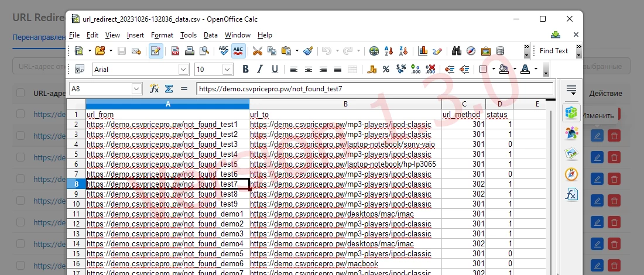
Task: Click the Cut scissors icon
Action: pos(257,51)
